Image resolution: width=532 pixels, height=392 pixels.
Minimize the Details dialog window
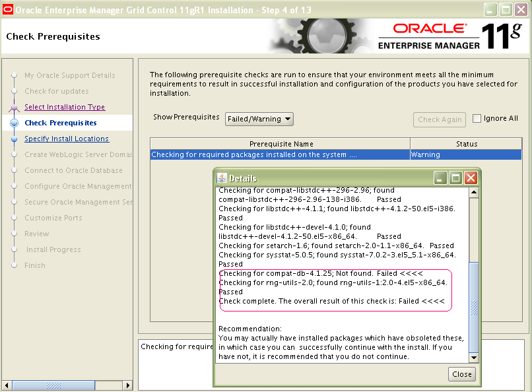[440, 178]
